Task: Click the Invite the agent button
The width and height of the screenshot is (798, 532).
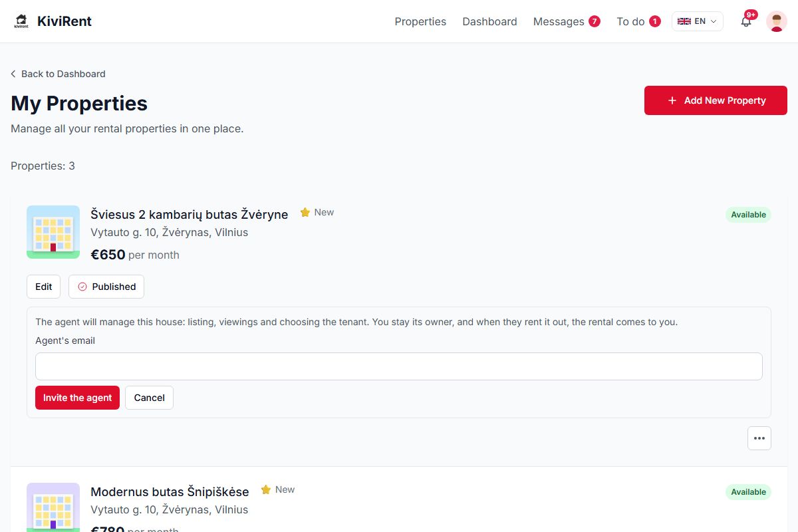Action: (x=77, y=398)
